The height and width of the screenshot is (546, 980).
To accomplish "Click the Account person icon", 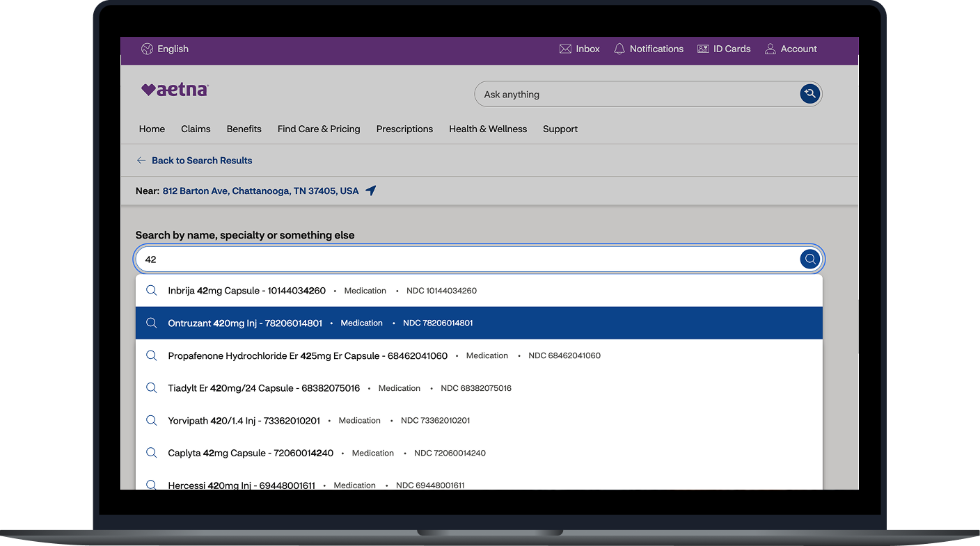I will [770, 49].
